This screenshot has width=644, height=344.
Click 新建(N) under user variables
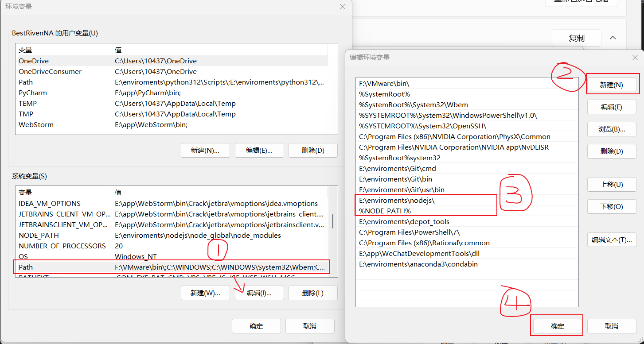205,150
